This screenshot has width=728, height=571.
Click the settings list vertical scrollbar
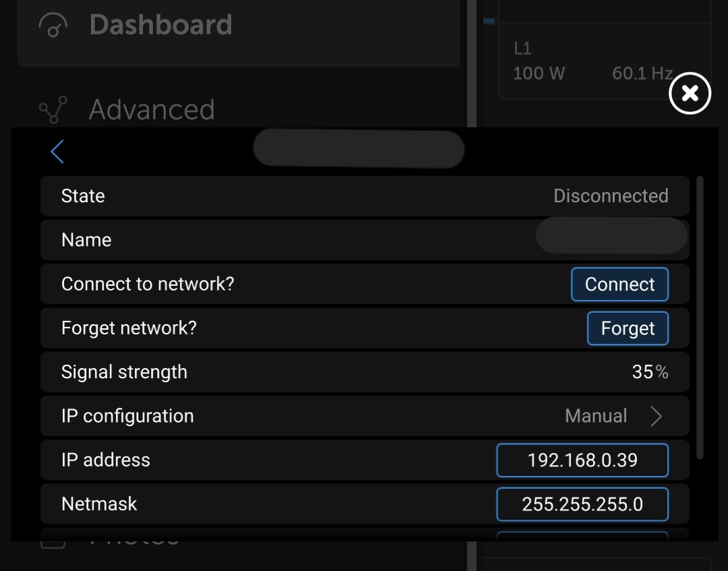click(699, 317)
